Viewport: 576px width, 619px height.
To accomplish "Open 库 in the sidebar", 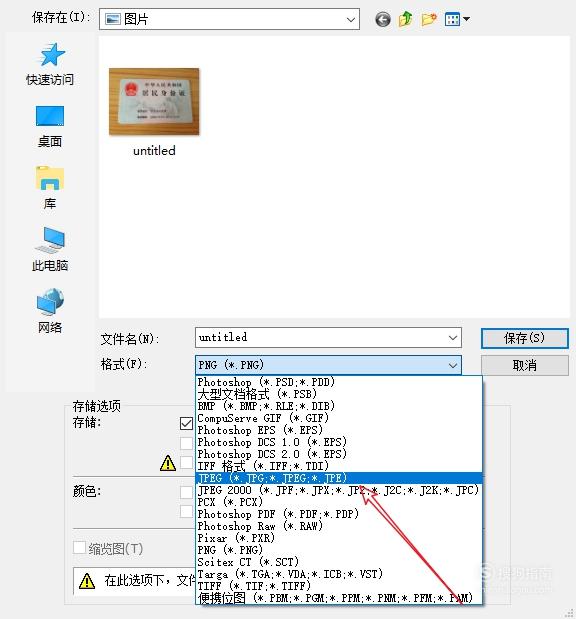I will pyautogui.click(x=50, y=188).
